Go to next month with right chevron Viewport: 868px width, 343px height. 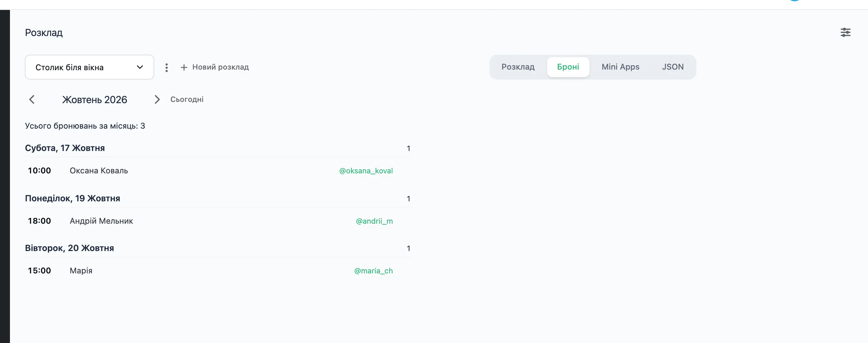tap(157, 99)
